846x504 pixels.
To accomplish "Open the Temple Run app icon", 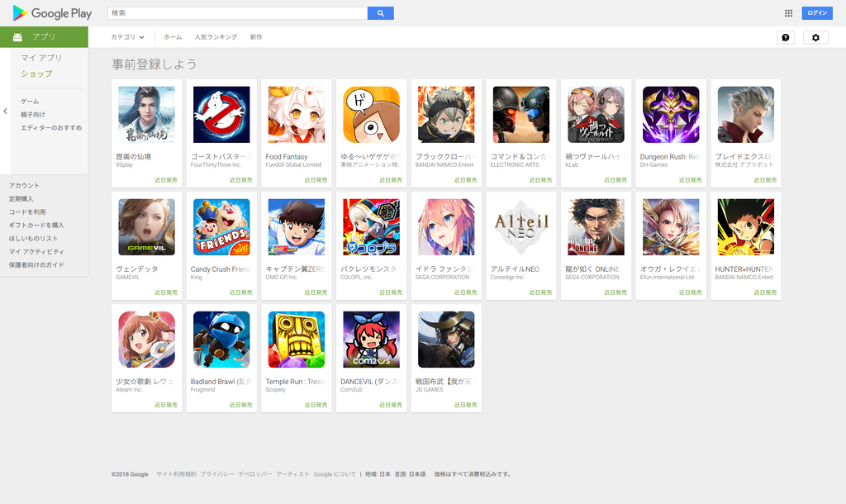I will coord(297,340).
